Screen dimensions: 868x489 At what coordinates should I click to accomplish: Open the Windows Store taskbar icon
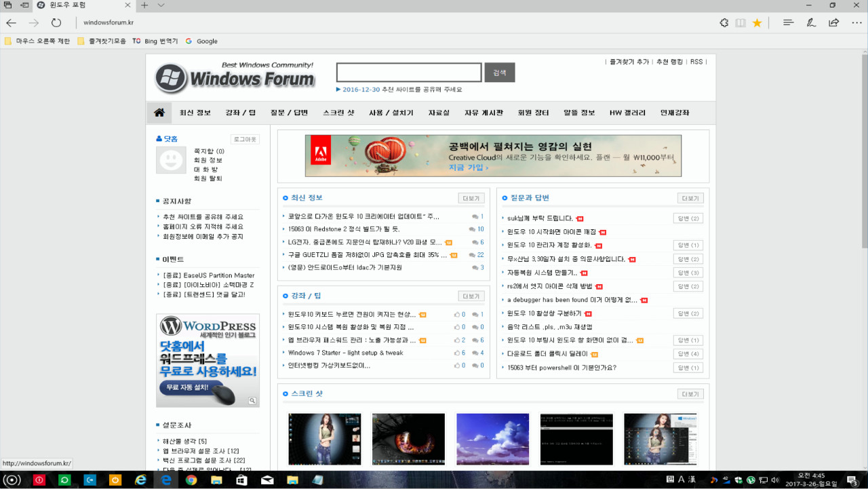pyautogui.click(x=241, y=480)
